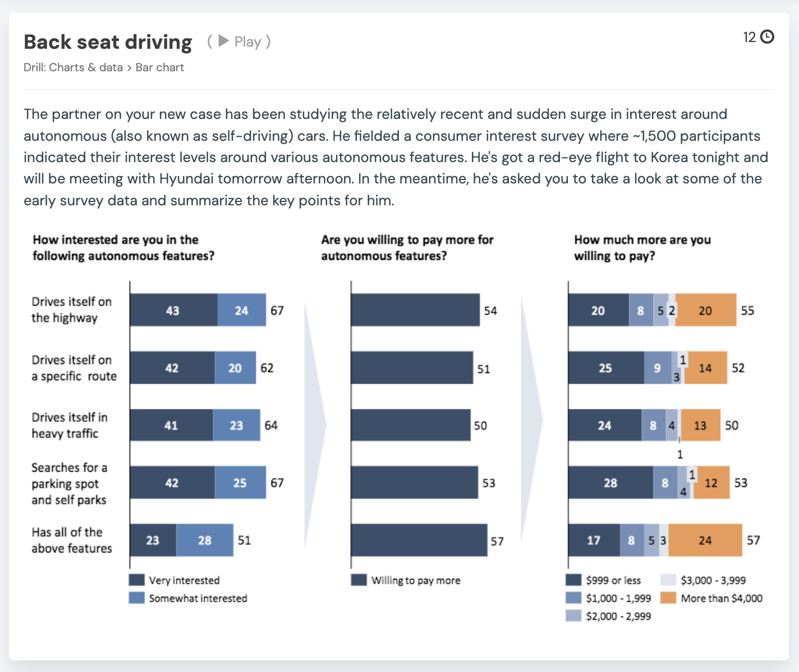Expand the 'Charts & data' breadcrumb
This screenshot has width=799, height=672.
pyautogui.click(x=85, y=67)
